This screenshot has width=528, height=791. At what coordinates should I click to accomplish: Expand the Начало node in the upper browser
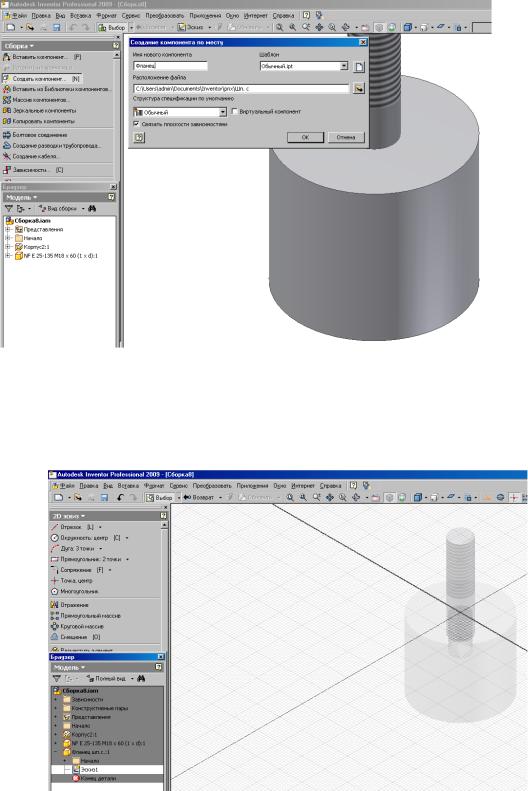tap(8, 238)
